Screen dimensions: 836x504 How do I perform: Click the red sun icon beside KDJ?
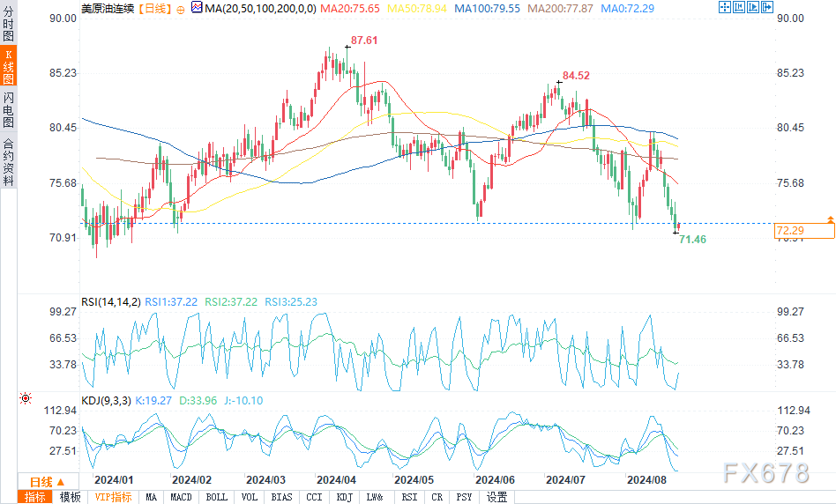25,398
